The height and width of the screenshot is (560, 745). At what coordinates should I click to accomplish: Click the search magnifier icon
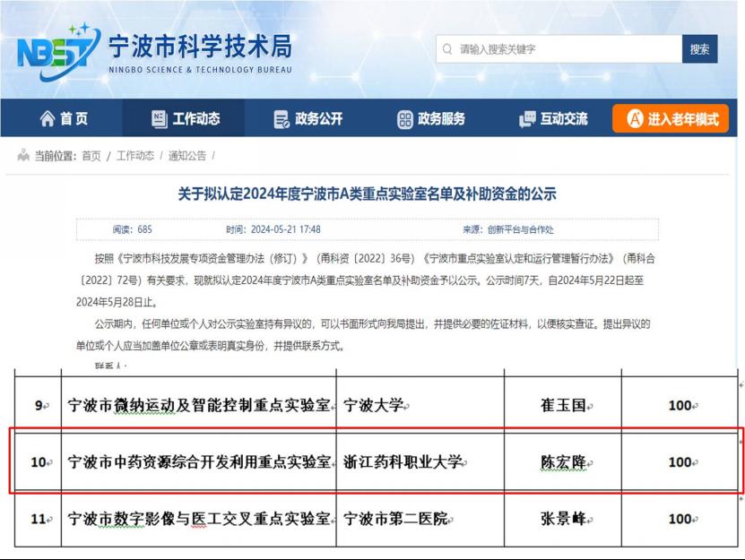click(446, 49)
